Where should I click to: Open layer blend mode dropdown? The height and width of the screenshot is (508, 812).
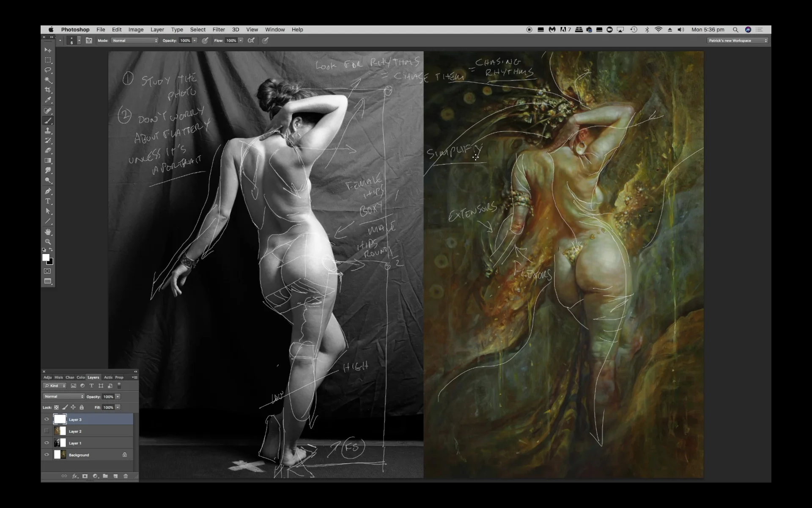63,397
